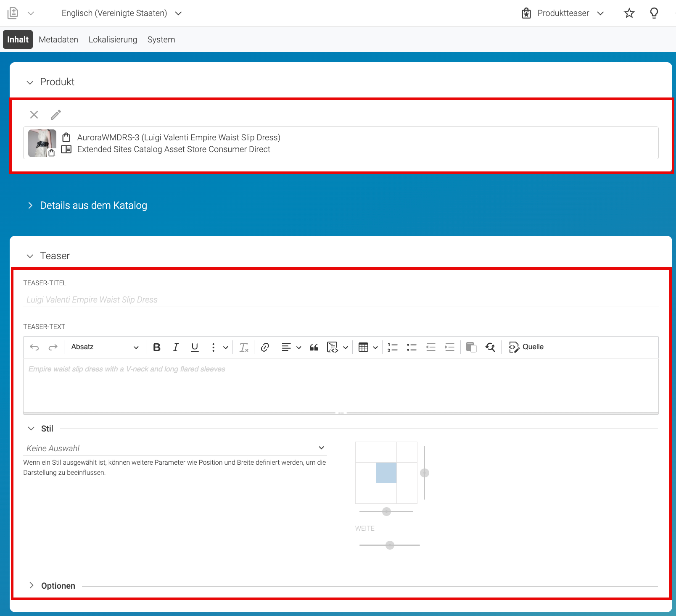This screenshot has height=616, width=676.
Task: Toggle bulleted list
Action: 412,347
